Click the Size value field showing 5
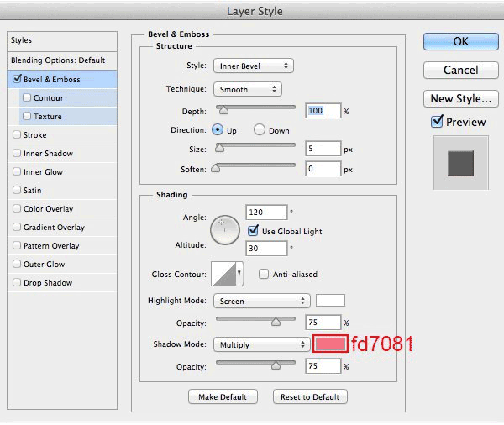This screenshot has width=504, height=425. 323,149
